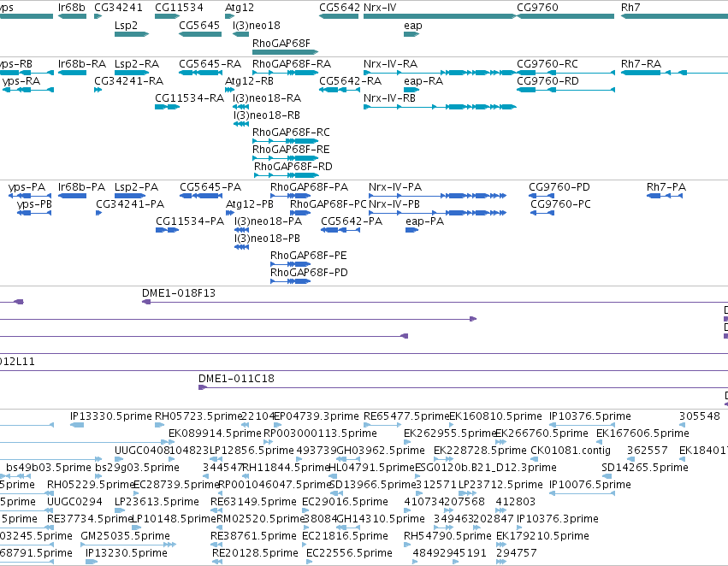Click protein CG9760-PC
The height and width of the screenshot is (566, 728).
560,204
